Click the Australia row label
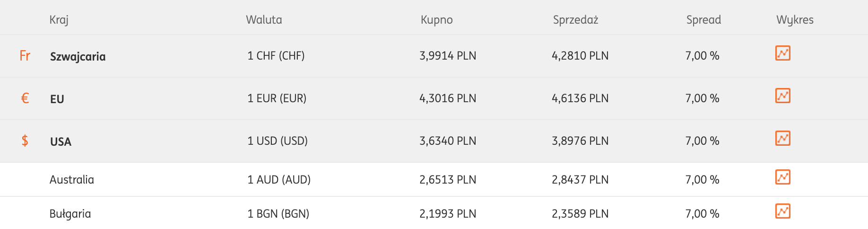The height and width of the screenshot is (229, 868). 72,180
